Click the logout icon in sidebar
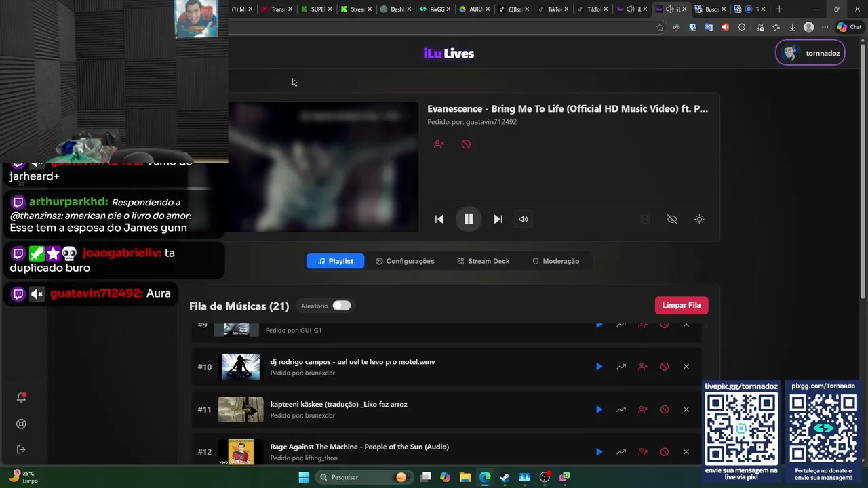Viewport: 868px width, 488px height. tap(21, 449)
